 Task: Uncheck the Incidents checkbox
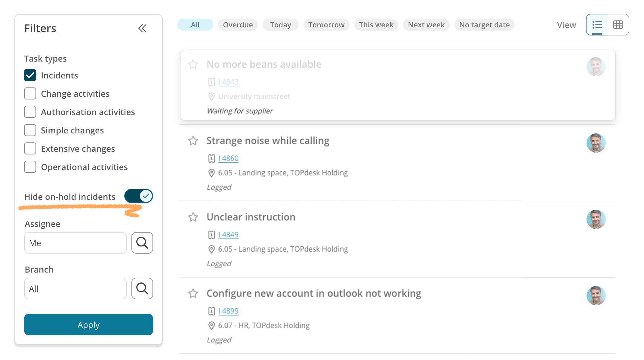(30, 75)
